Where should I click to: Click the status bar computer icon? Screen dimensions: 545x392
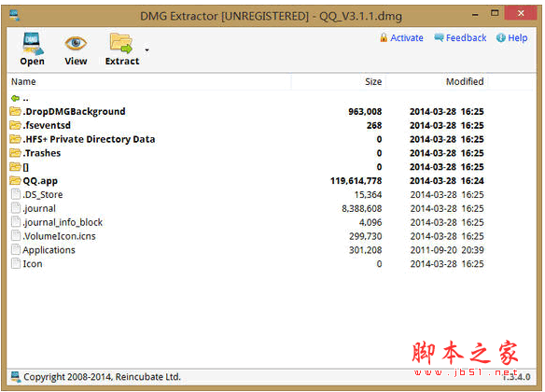click(x=15, y=377)
